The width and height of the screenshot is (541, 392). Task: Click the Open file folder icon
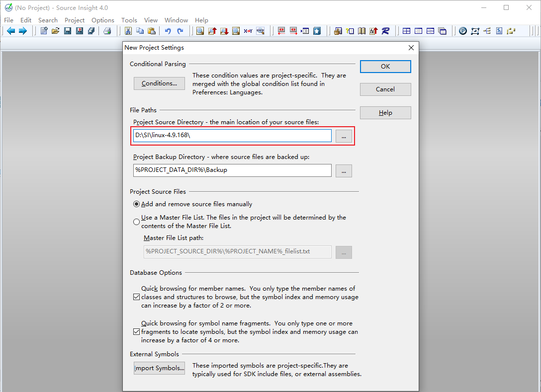tap(56, 31)
